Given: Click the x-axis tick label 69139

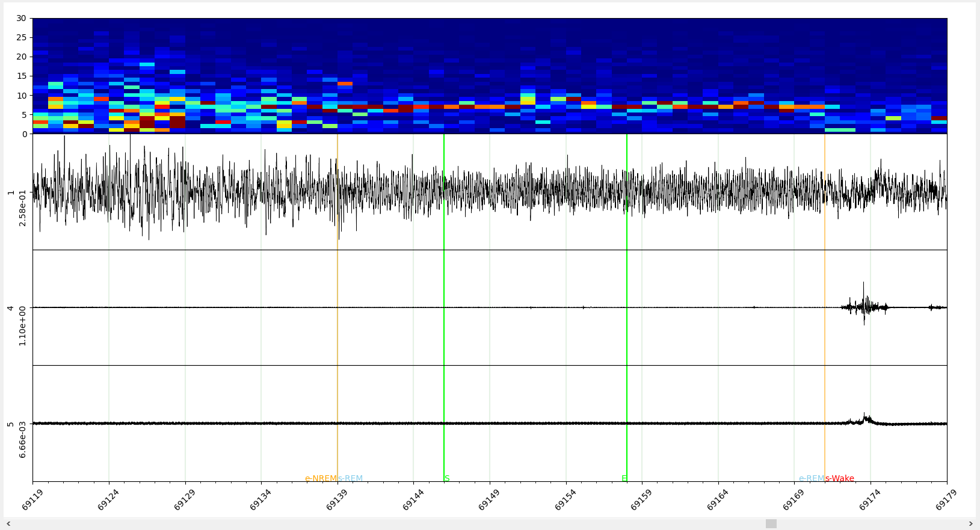Looking at the screenshot, I should [x=337, y=499].
